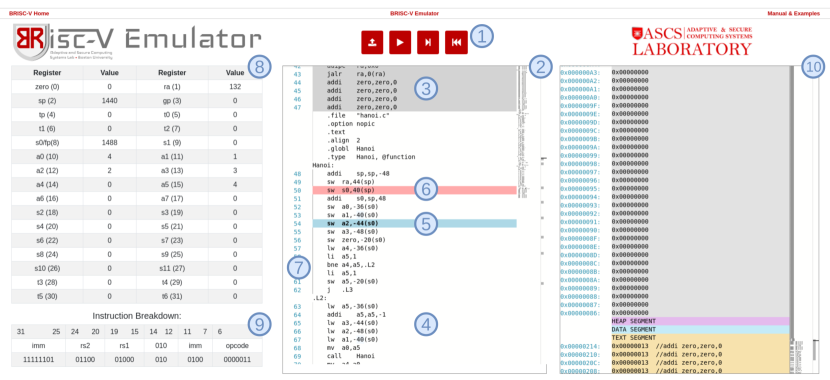This screenshot has height=380, width=830.
Task: Select the TEXT SEGMENT row in memory
Action: coord(700,338)
